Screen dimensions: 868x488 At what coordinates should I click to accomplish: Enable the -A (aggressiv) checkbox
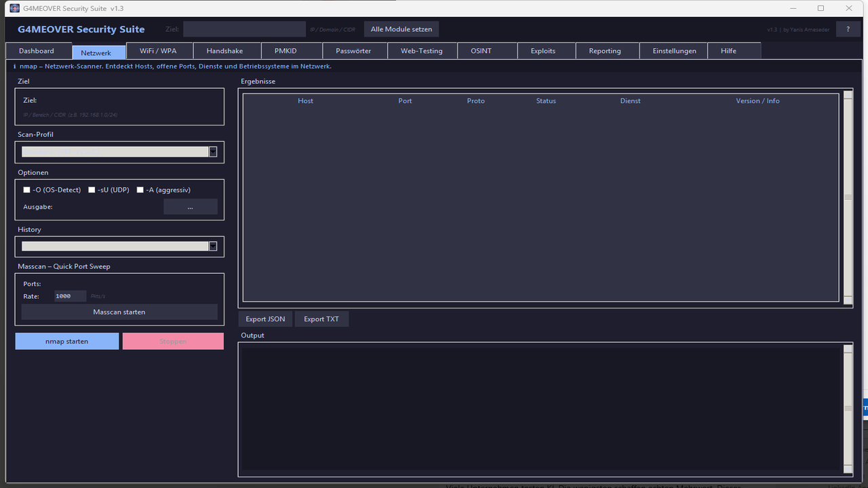[x=140, y=190]
